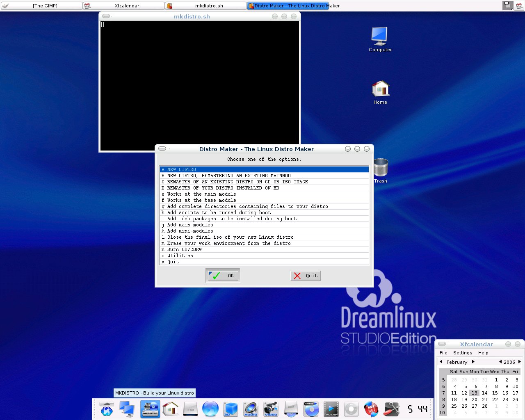Viewport: 525px width, 420px height.
Task: Open the Computer desktop icon
Action: click(x=380, y=39)
